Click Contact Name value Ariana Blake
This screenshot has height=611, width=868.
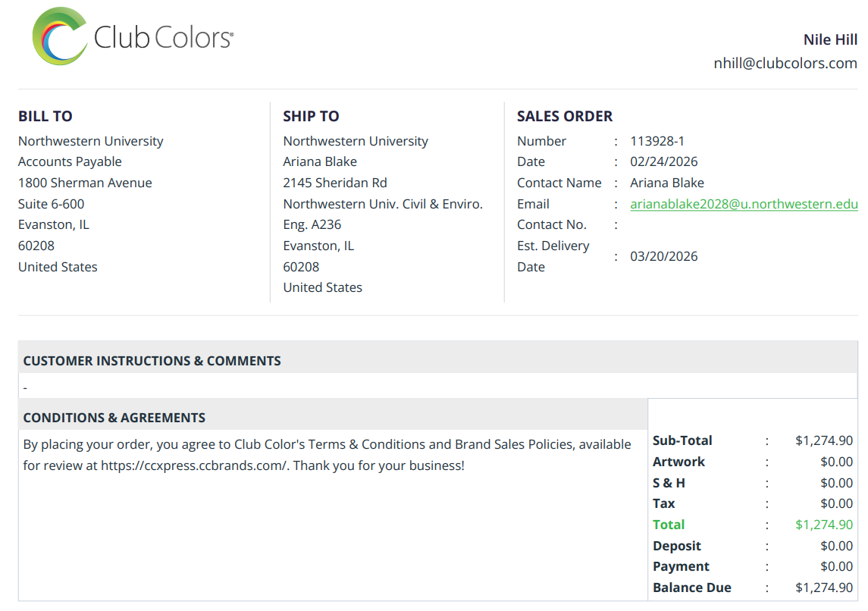pyautogui.click(x=667, y=183)
